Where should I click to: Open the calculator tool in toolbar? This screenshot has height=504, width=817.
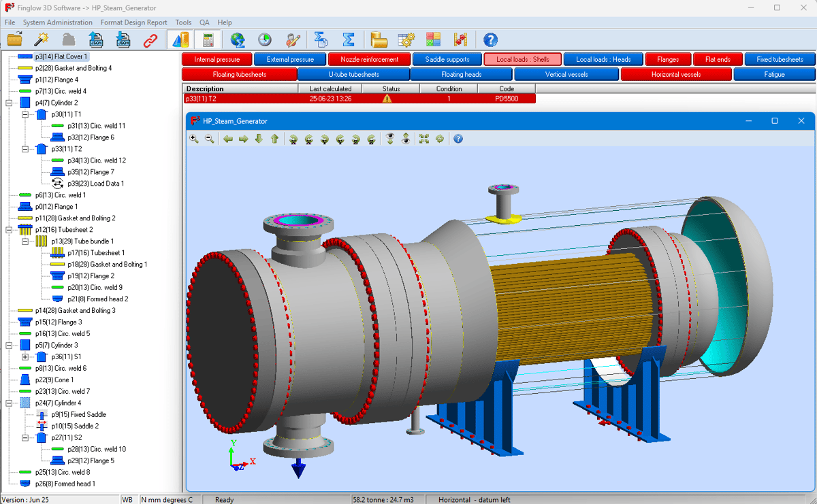[x=208, y=40]
